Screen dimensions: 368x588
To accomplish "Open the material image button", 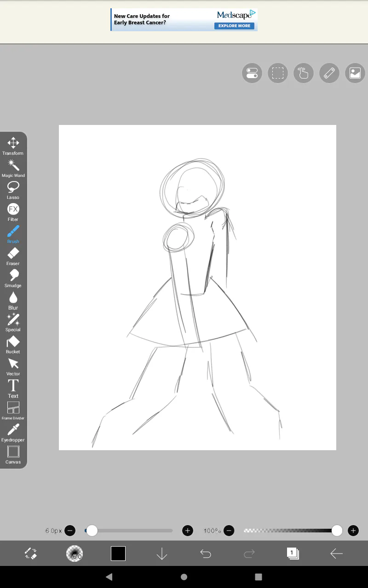I will click(355, 73).
